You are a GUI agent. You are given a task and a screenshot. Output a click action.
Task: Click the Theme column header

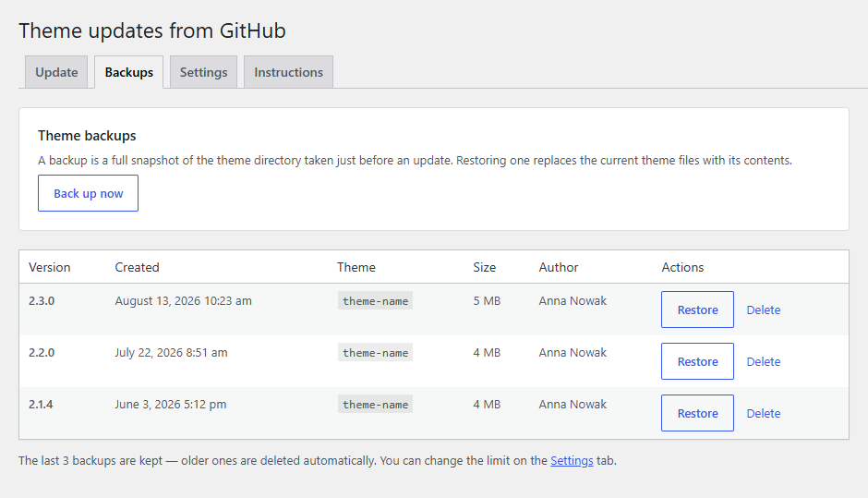(356, 267)
